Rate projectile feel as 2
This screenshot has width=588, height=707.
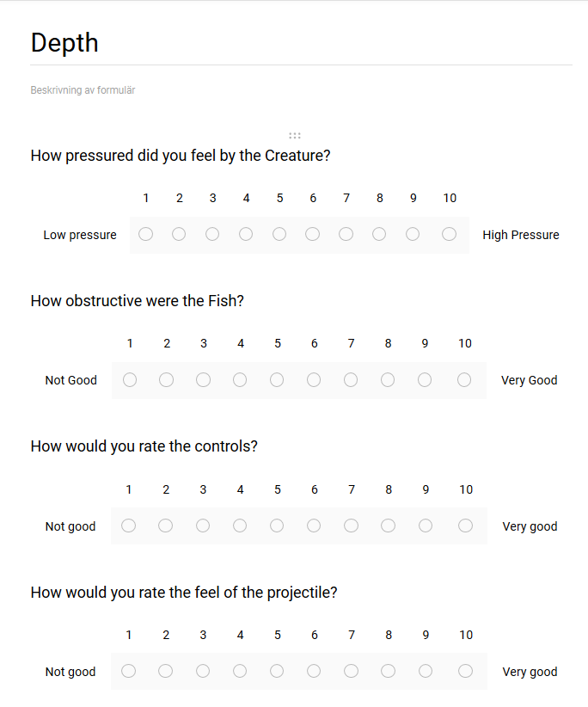(166, 671)
